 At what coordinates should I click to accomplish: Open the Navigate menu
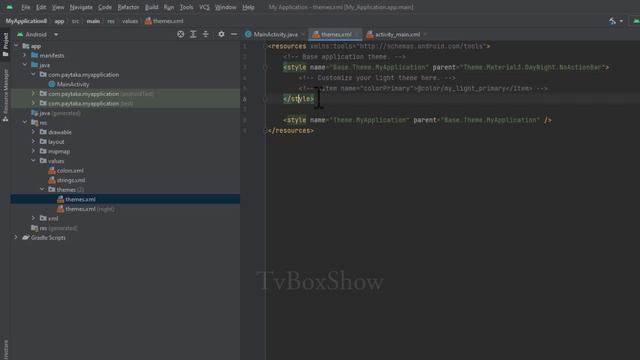pos(81,7)
